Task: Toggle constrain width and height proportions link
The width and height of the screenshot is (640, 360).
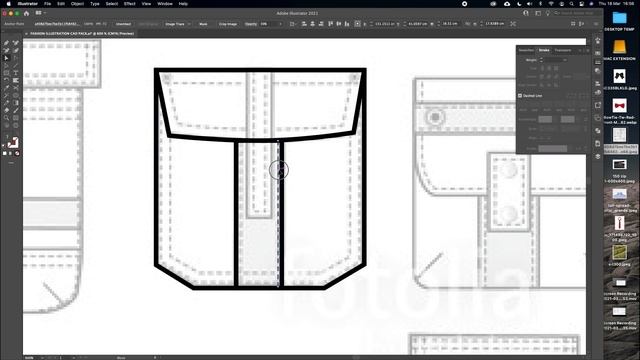Action: [468, 24]
